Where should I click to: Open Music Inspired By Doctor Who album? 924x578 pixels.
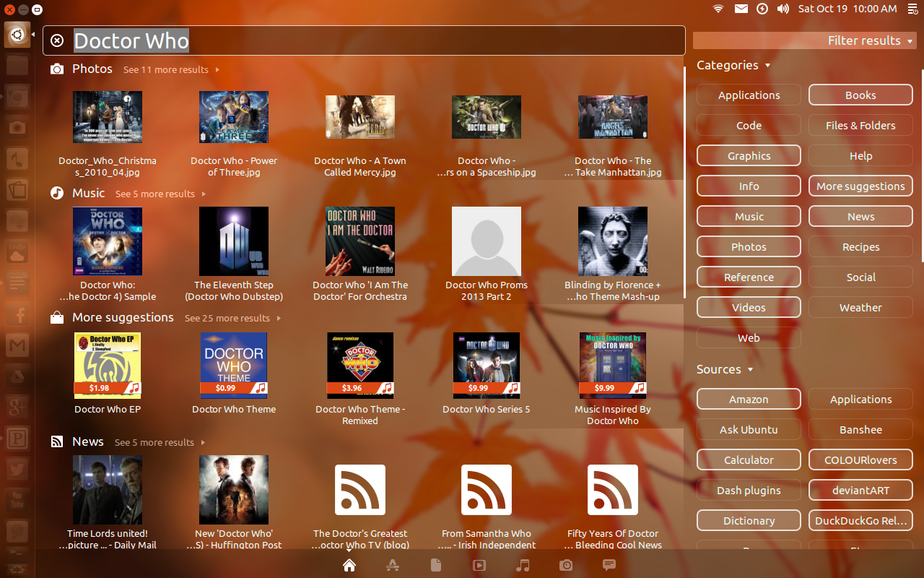[x=613, y=378]
